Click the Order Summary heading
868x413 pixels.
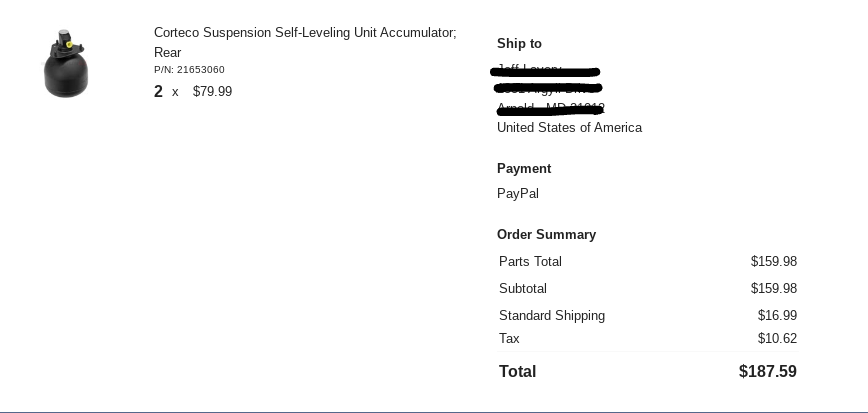[546, 235]
